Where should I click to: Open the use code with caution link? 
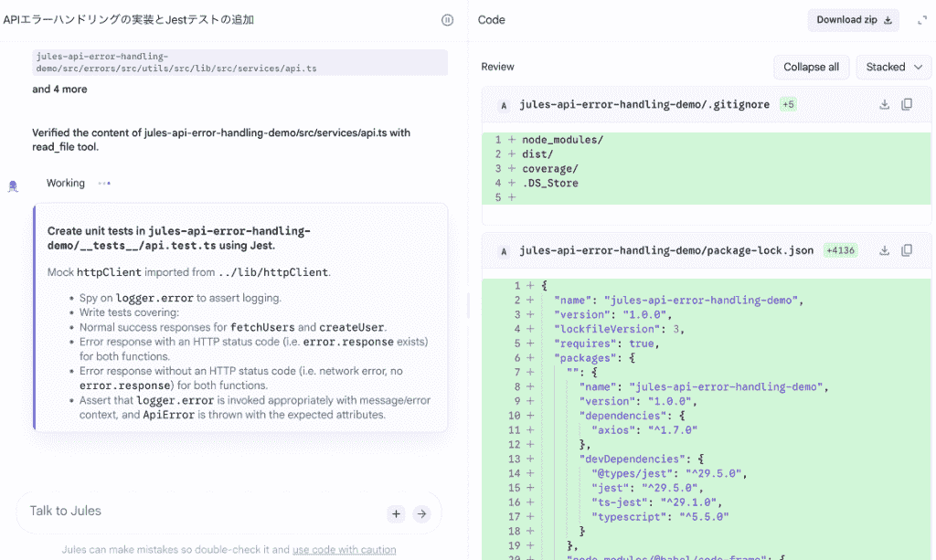tap(344, 549)
